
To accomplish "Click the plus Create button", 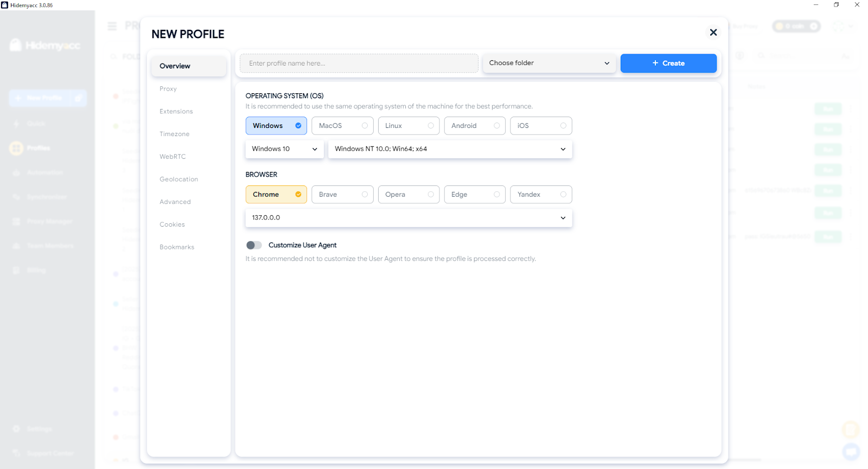I will [668, 63].
